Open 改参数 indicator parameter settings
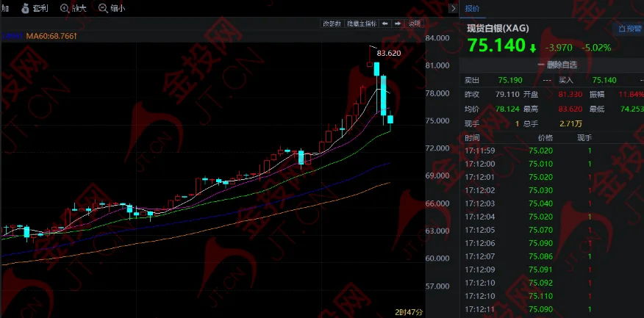 [x=332, y=24]
